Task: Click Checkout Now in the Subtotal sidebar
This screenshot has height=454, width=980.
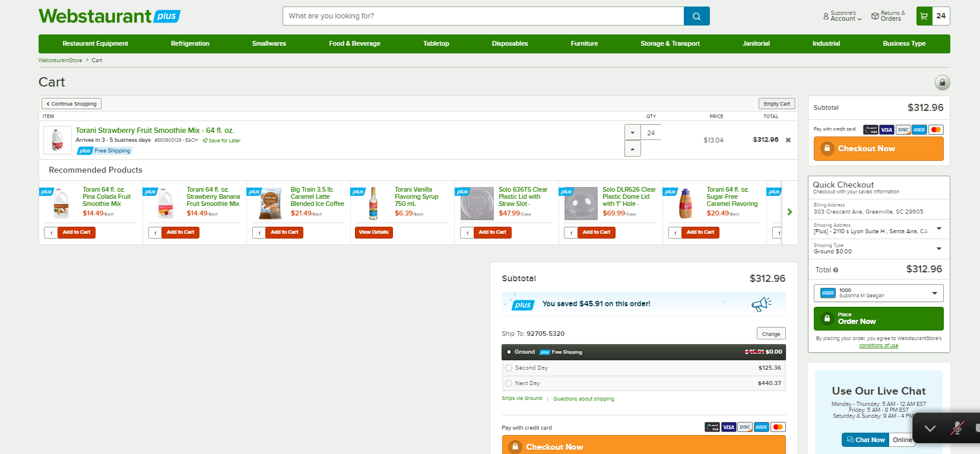Action: pyautogui.click(x=878, y=149)
